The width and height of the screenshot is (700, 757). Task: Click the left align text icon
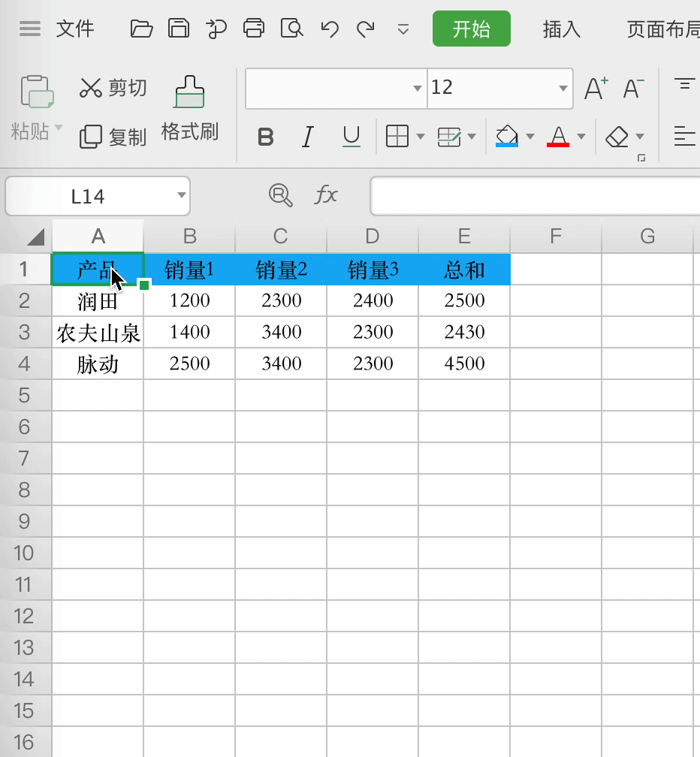coord(684,136)
